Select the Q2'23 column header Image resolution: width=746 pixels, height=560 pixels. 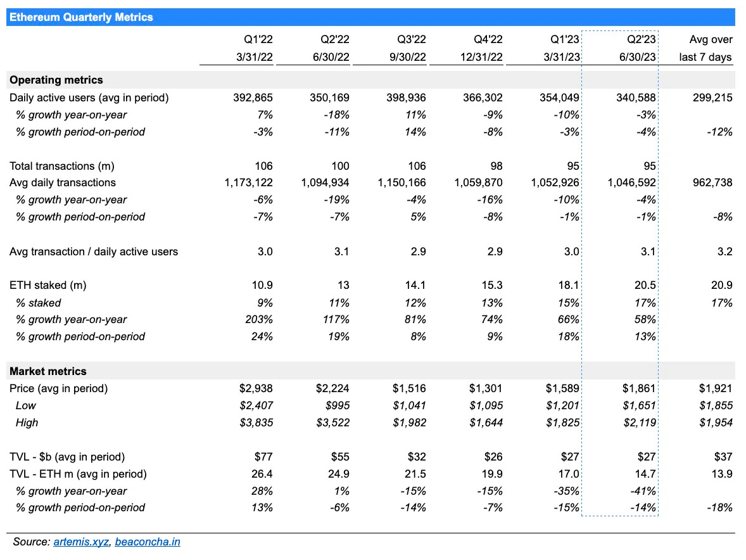point(642,39)
